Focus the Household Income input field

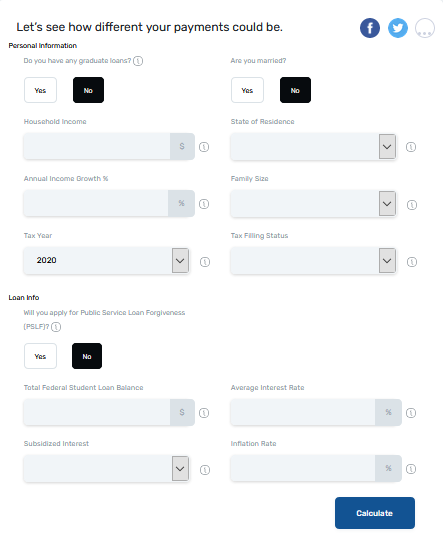pos(97,146)
